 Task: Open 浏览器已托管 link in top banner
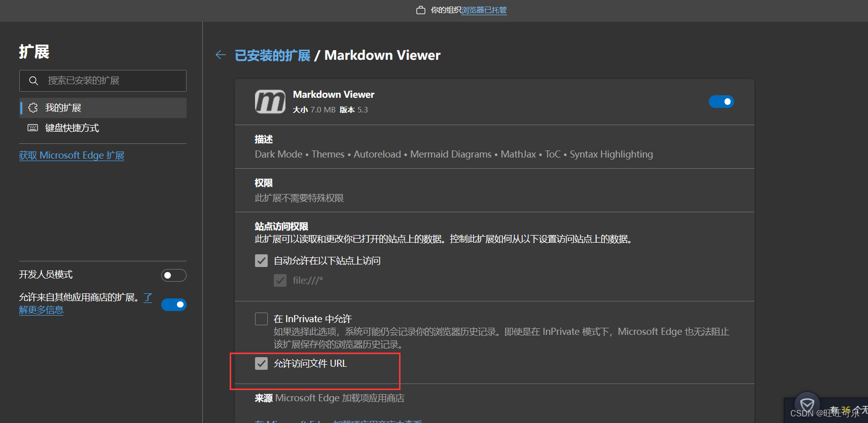pos(484,10)
